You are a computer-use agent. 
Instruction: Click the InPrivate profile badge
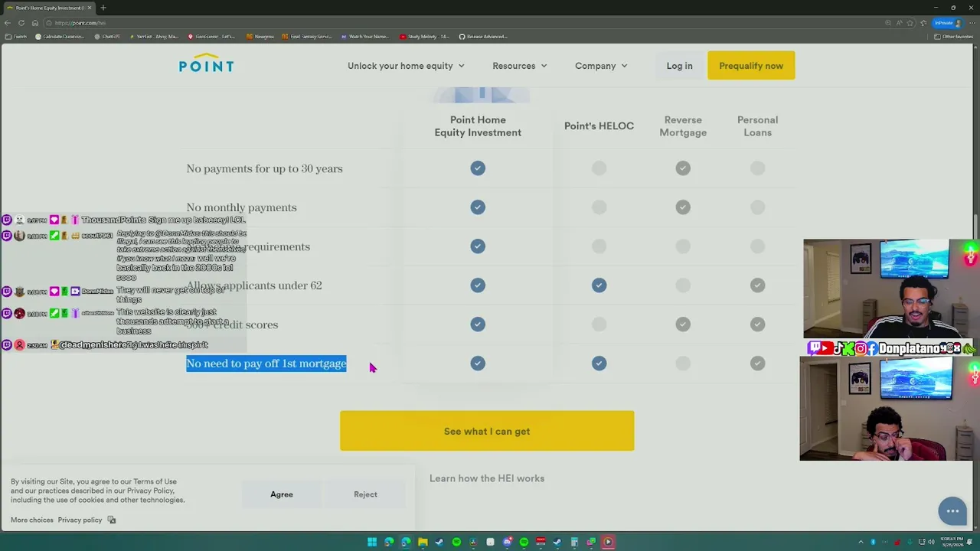click(x=949, y=23)
